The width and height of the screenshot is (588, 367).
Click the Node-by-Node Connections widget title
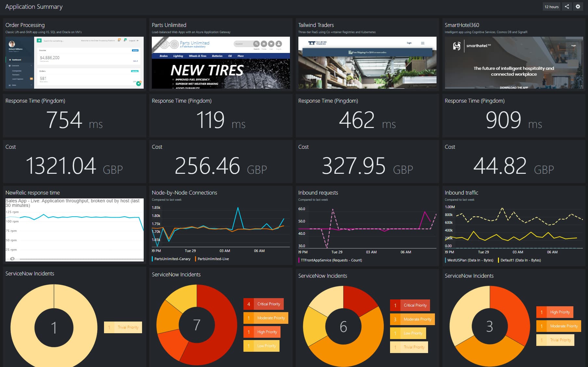(x=184, y=193)
